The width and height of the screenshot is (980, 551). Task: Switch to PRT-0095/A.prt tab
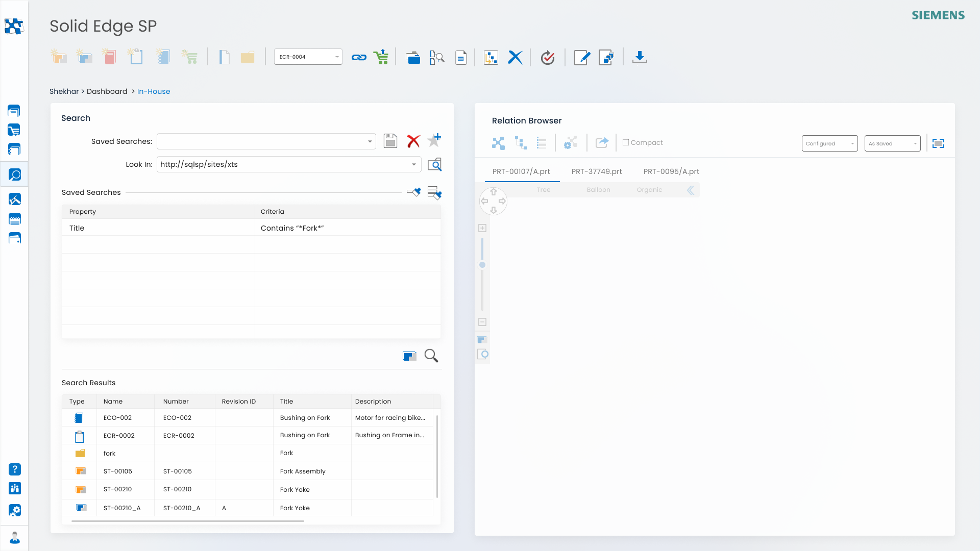(671, 171)
